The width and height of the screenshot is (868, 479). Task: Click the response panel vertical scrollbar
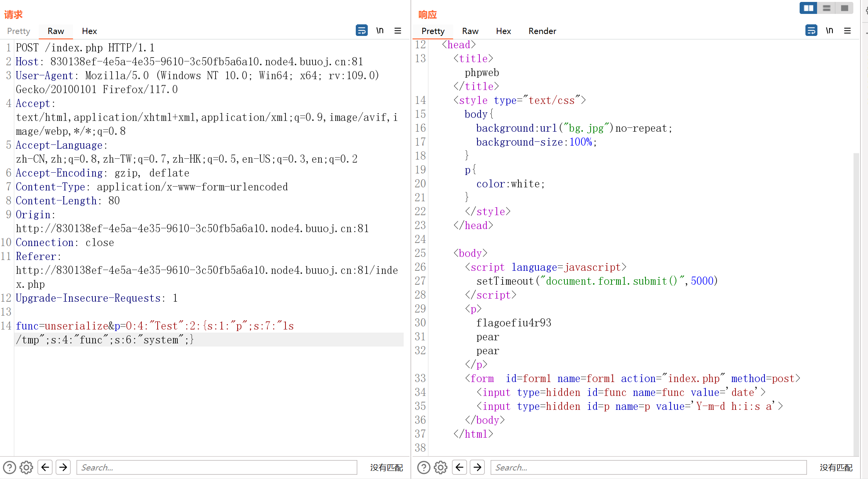click(856, 304)
